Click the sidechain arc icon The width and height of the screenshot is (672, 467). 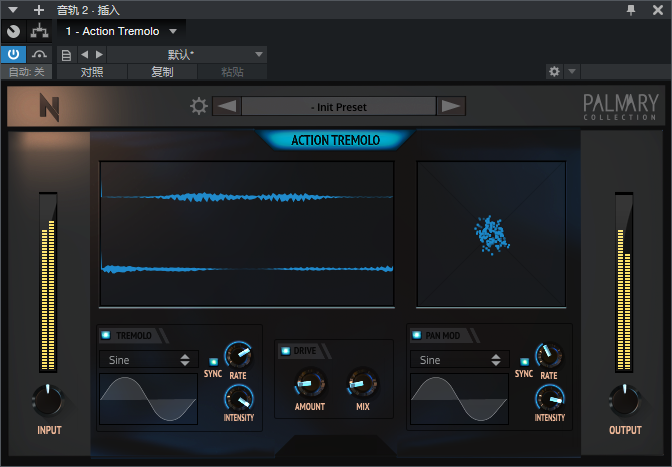[x=39, y=54]
